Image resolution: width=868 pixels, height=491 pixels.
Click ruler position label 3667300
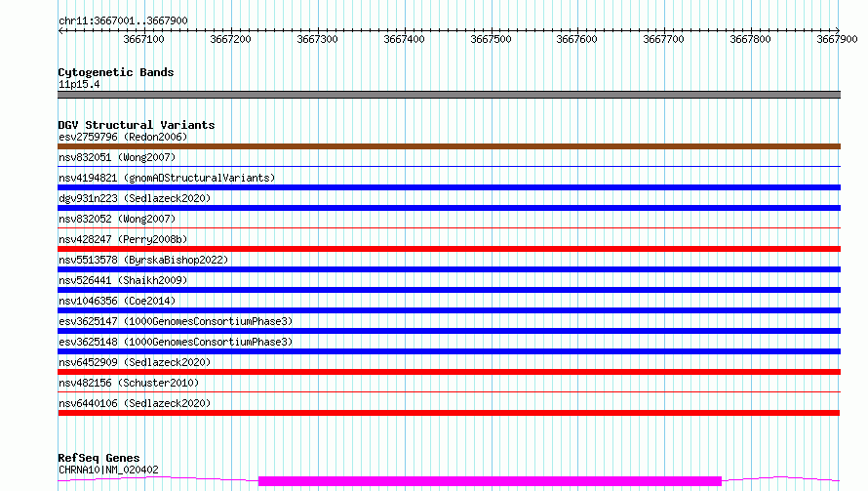pos(317,39)
